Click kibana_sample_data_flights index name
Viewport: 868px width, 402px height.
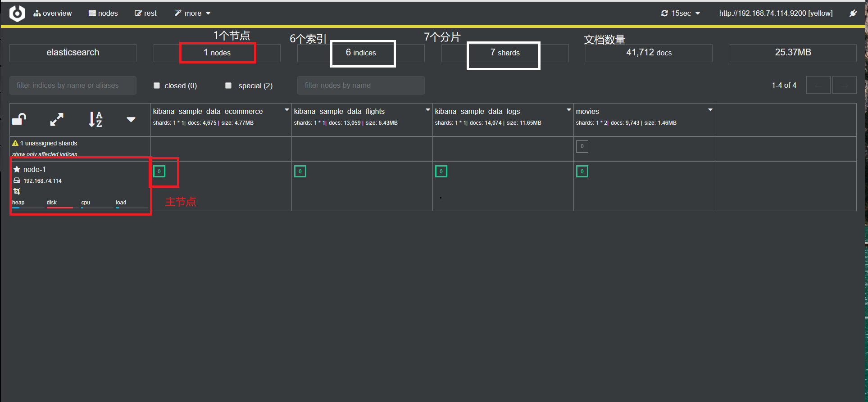[339, 111]
